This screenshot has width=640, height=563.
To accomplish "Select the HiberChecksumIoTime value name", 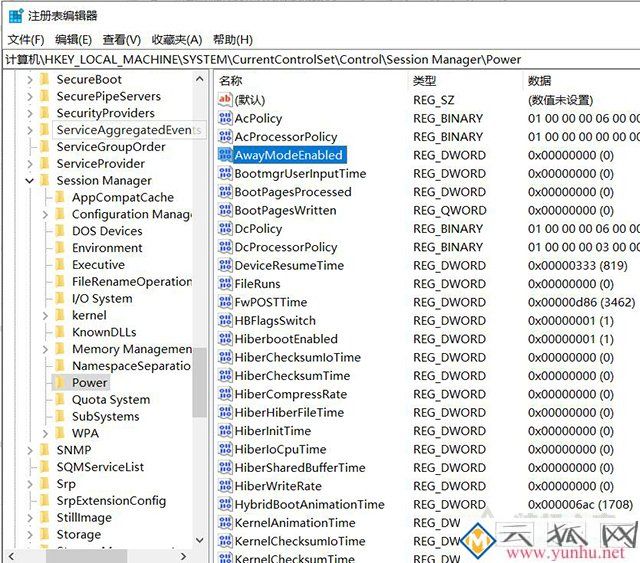I will tap(298, 357).
